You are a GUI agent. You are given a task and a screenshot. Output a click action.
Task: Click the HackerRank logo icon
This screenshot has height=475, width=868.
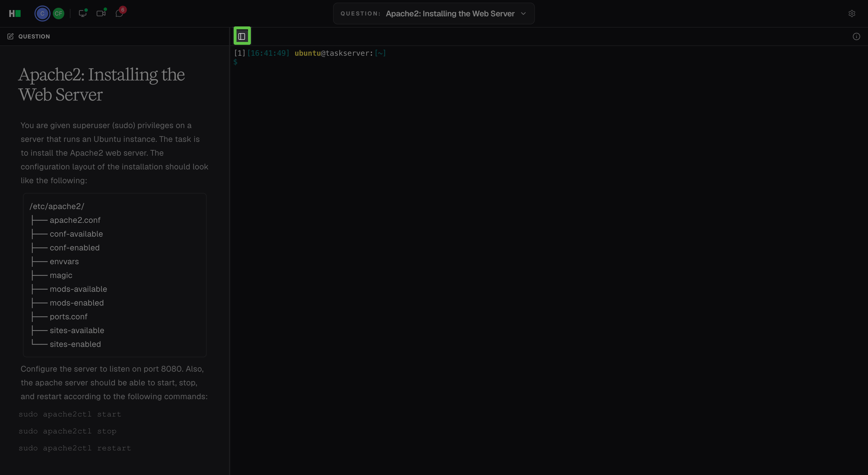(15, 13)
